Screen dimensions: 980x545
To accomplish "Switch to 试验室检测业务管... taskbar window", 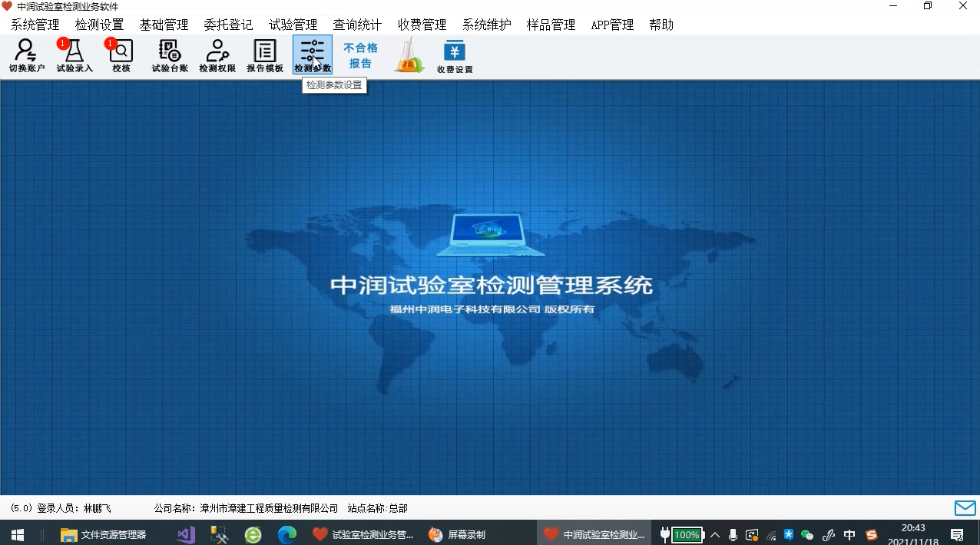I will click(x=363, y=534).
